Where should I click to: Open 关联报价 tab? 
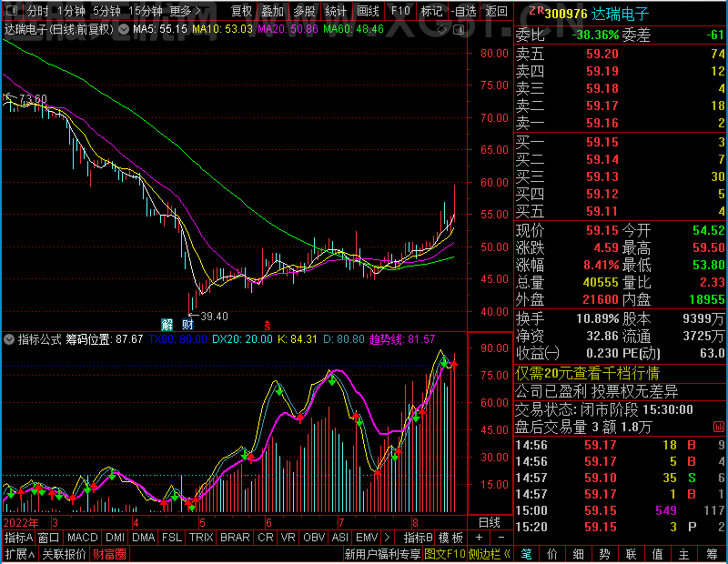click(x=64, y=554)
